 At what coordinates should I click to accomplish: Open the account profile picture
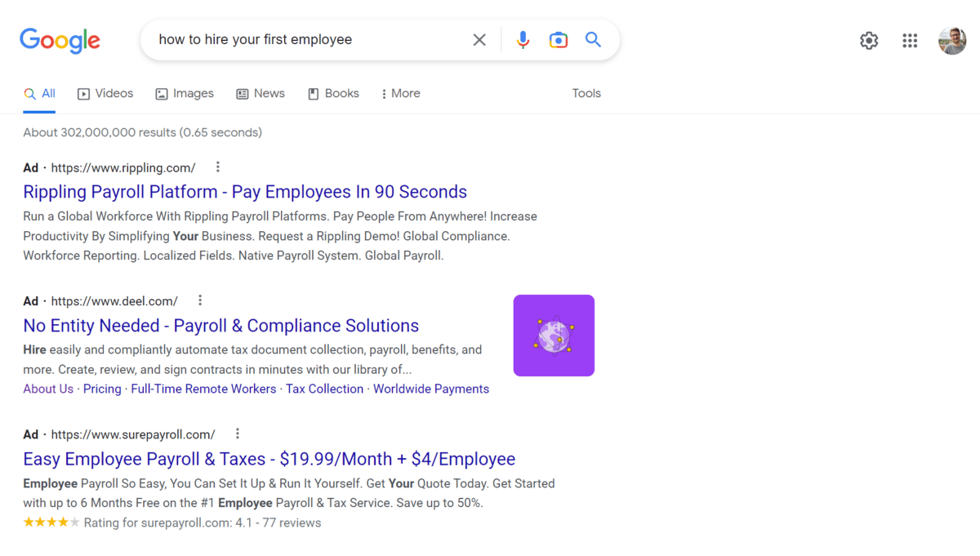click(x=952, y=40)
